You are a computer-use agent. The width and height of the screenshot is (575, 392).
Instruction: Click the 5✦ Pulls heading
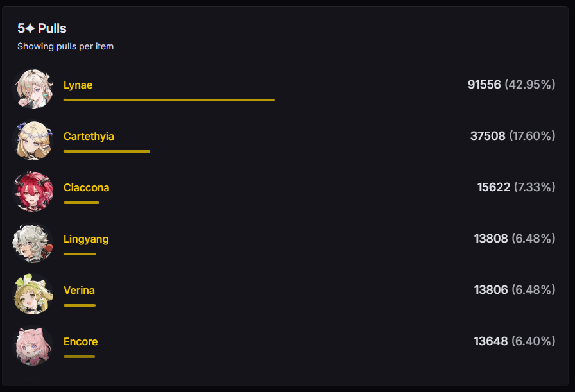[42, 28]
